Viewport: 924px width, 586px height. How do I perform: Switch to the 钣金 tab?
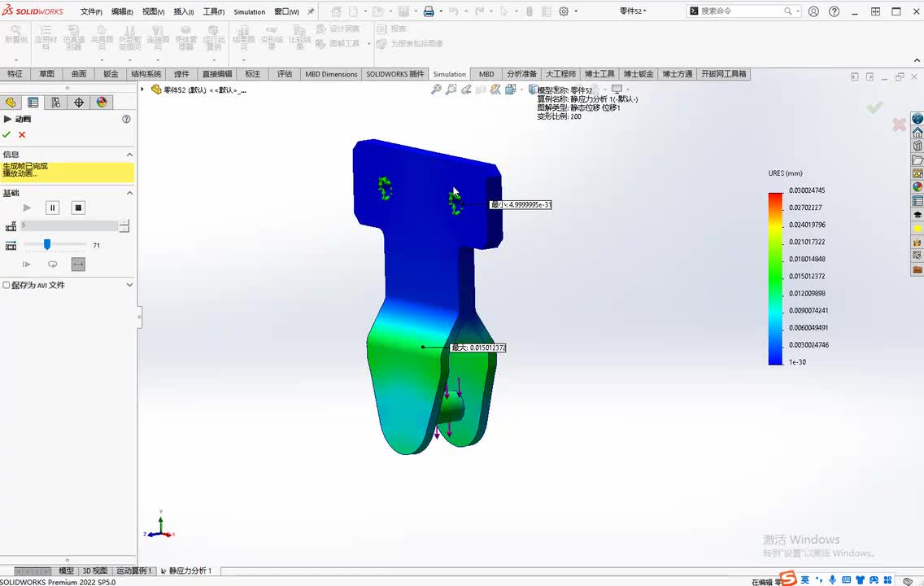pyautogui.click(x=111, y=74)
